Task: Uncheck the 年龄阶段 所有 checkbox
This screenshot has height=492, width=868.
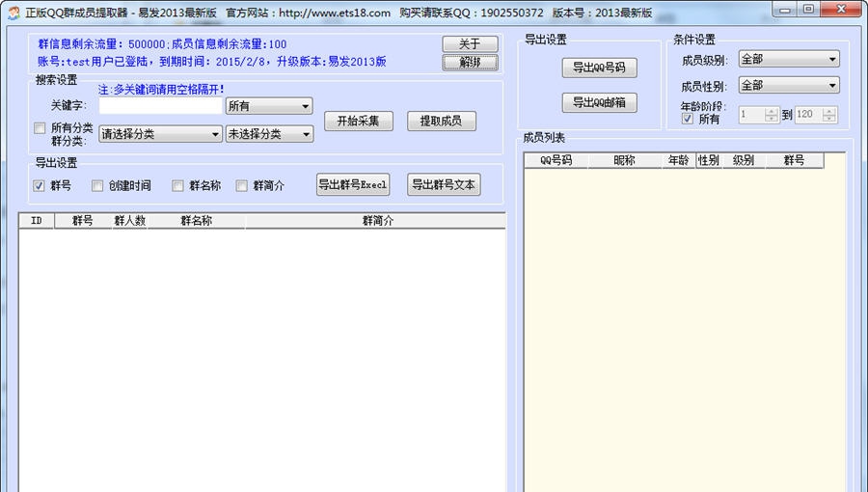Action: (x=688, y=119)
